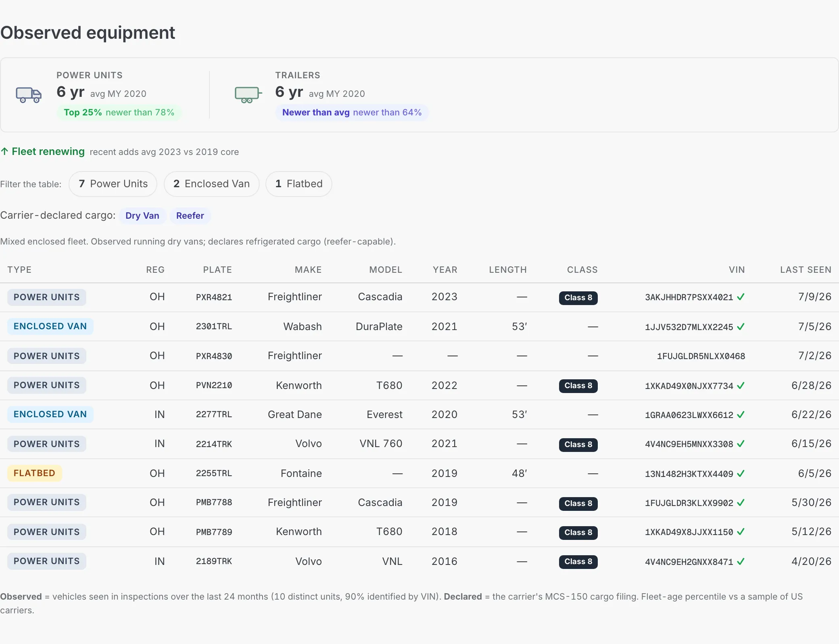This screenshot has height=644, width=839.
Task: Click the MODEL column header
Action: pyautogui.click(x=386, y=270)
